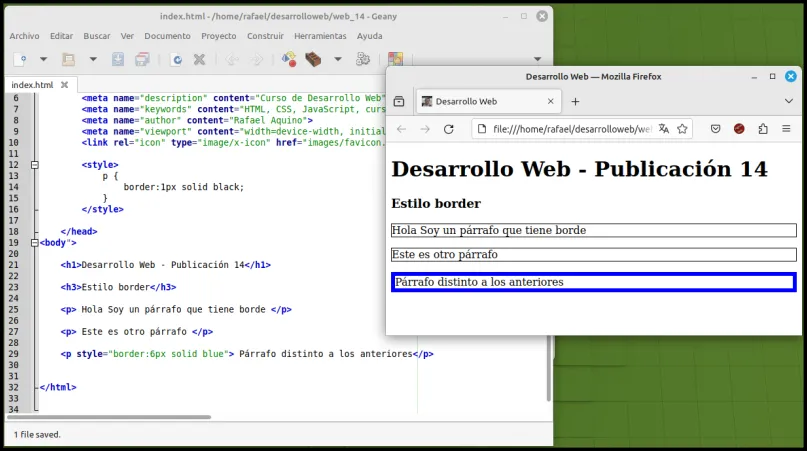Select the Desarrollo Web Firefox tab
Screen dimensions: 807x451
(x=488, y=101)
